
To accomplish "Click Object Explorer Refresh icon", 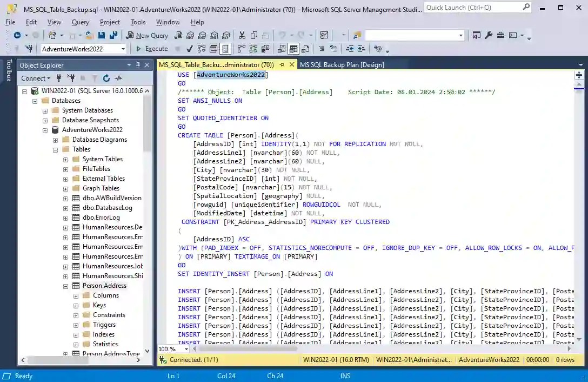I will click(106, 78).
